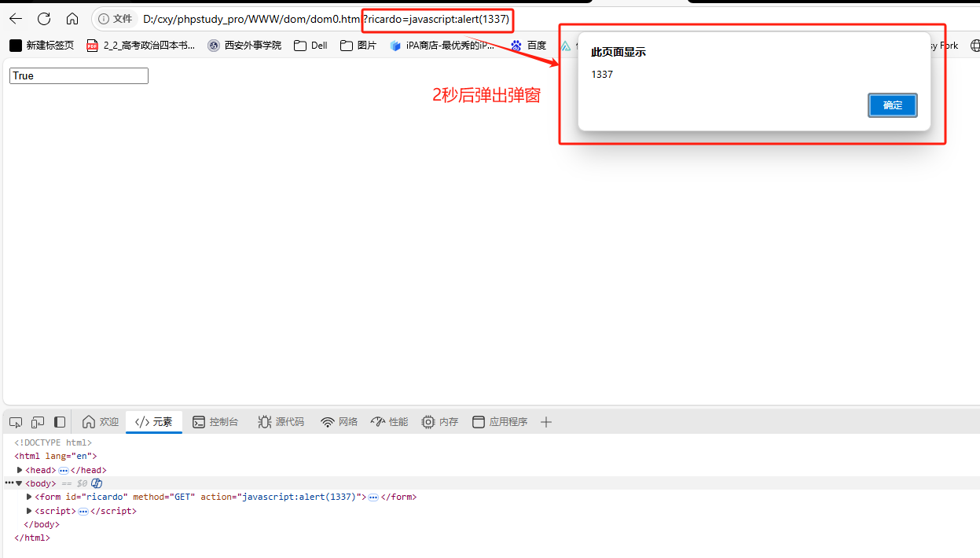980x558 pixels.
Task: Open the 2_2_高考政治四本书 PDF bookmark
Action: tap(141, 46)
